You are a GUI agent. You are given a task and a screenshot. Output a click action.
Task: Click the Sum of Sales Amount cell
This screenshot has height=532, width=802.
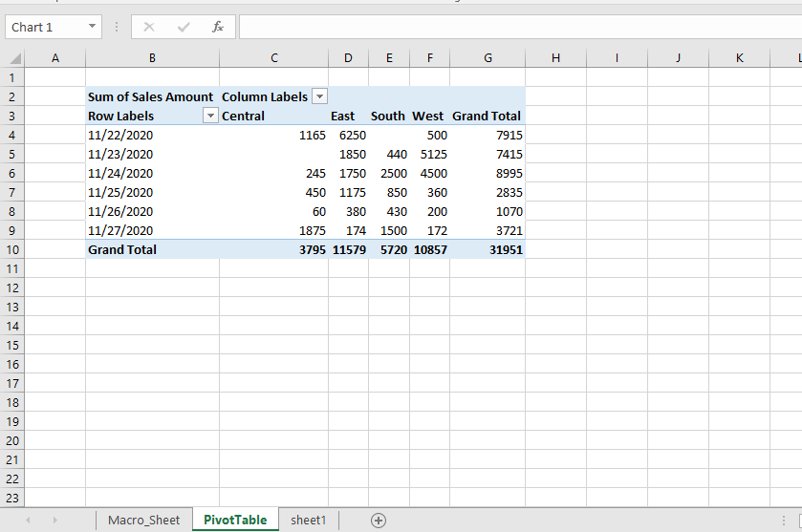tap(152, 96)
